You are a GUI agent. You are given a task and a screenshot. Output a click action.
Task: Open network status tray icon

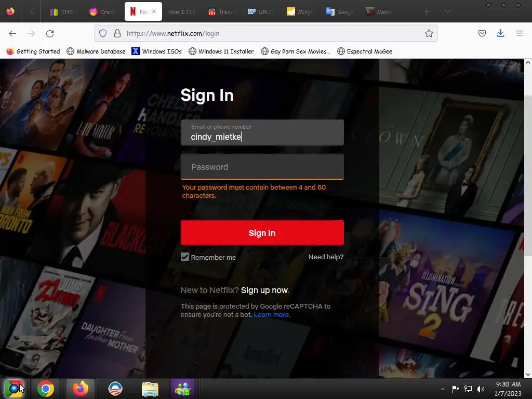pos(468,389)
